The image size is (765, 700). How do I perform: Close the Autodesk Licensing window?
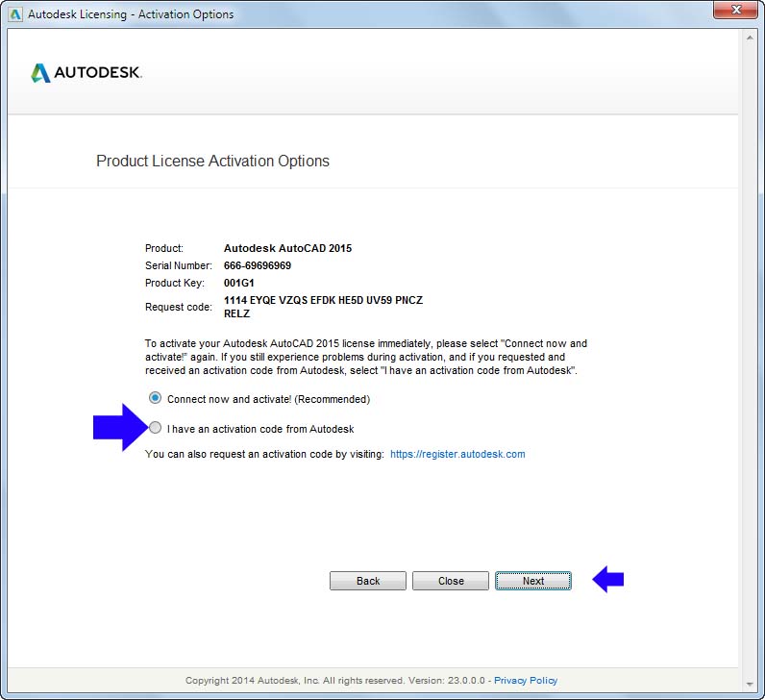pyautogui.click(x=737, y=10)
